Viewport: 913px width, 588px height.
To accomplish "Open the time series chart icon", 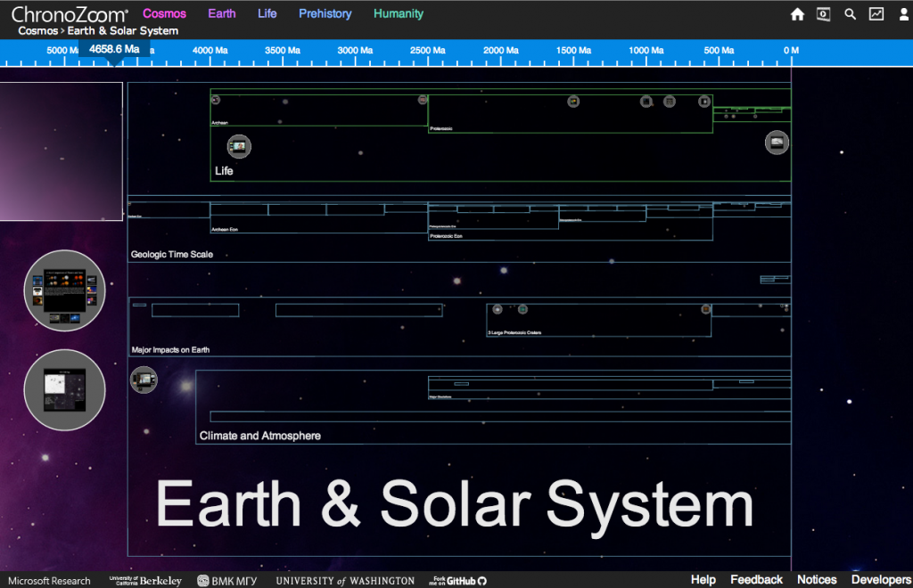I will (x=876, y=14).
